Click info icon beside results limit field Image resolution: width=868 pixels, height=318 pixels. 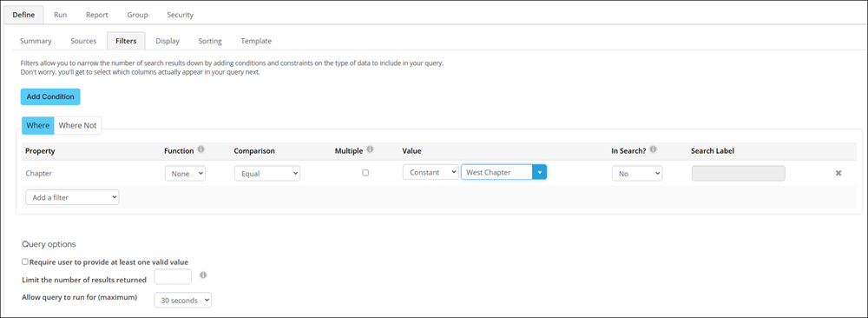203,275
